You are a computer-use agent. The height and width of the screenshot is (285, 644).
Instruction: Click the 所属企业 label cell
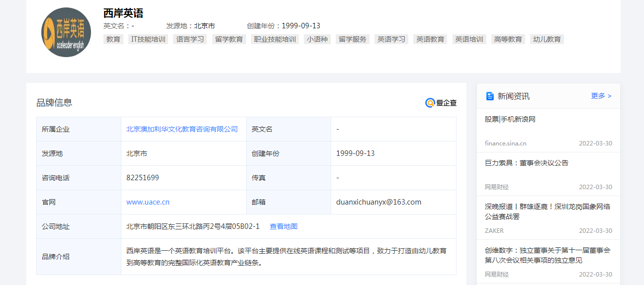click(x=79, y=129)
